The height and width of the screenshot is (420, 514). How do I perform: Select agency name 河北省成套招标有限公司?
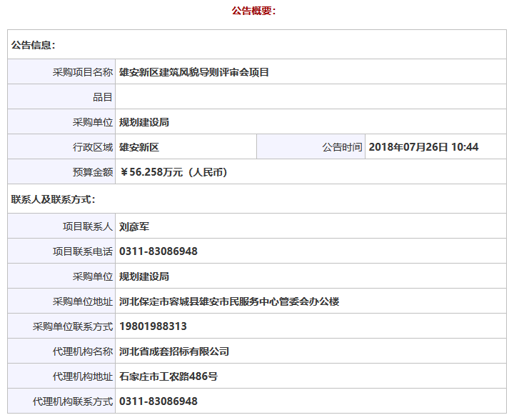(x=174, y=351)
